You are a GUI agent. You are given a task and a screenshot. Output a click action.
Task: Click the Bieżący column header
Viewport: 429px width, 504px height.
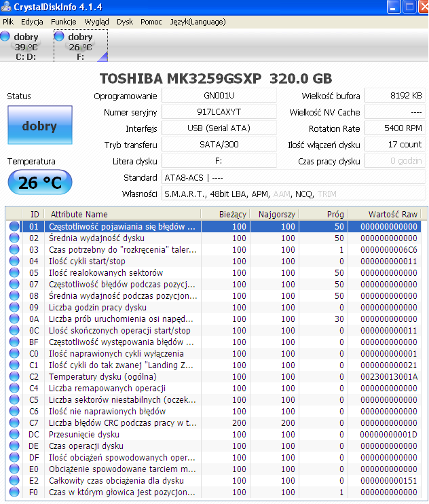coord(225,214)
